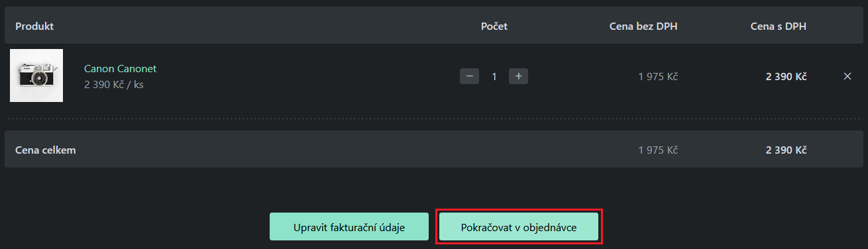Click the empty header area right of Cena s DPH

(x=836, y=26)
